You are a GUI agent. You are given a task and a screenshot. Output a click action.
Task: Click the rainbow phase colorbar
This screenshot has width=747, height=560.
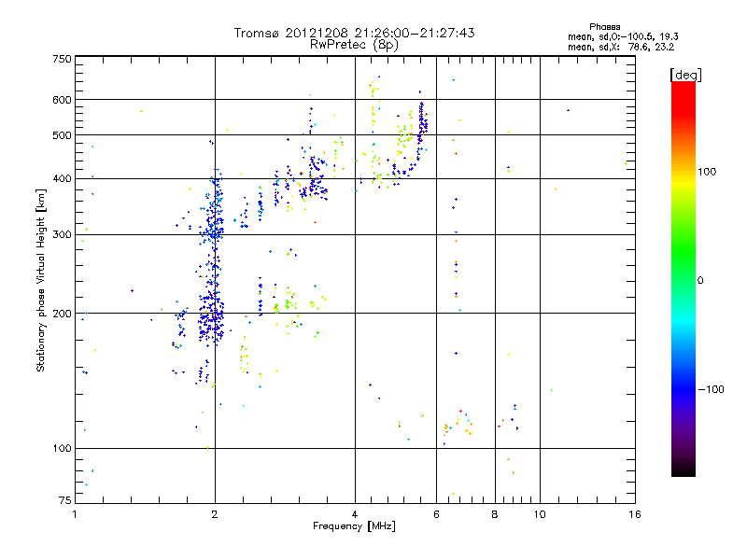[684, 278]
